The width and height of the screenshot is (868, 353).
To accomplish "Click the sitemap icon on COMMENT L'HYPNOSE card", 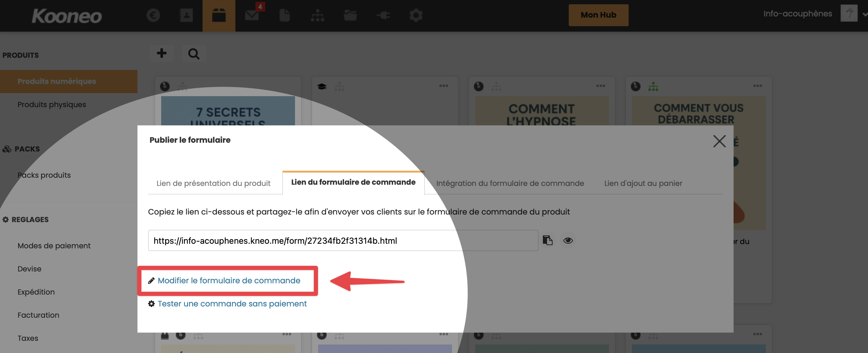I will (x=496, y=86).
